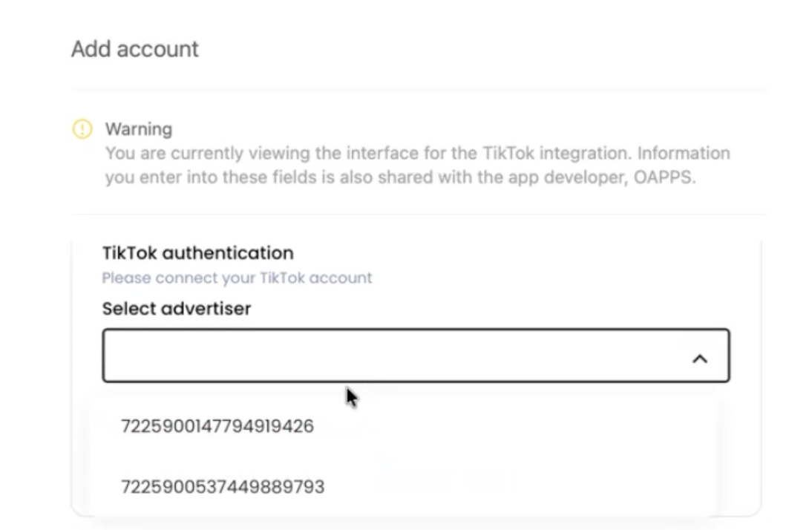Screen dimensions: 812x530
Task: Choose advertiser ID 7225900537449889793
Action: point(223,486)
